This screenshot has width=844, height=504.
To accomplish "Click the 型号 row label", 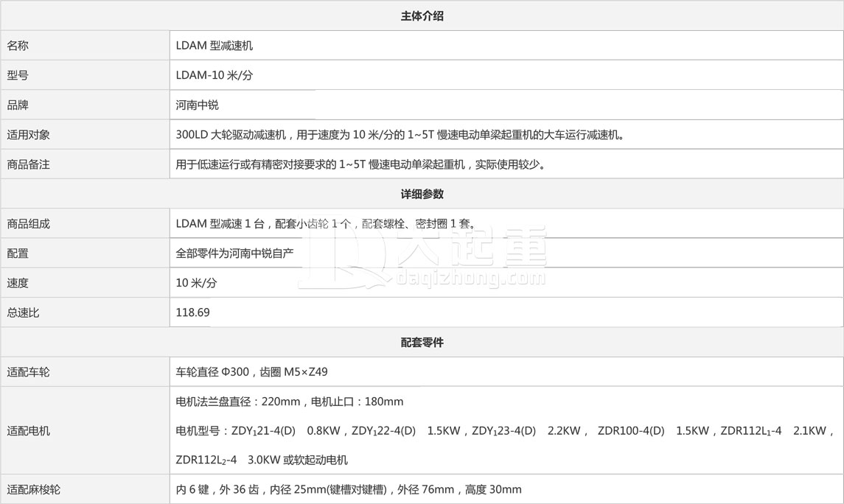I will click(x=18, y=75).
